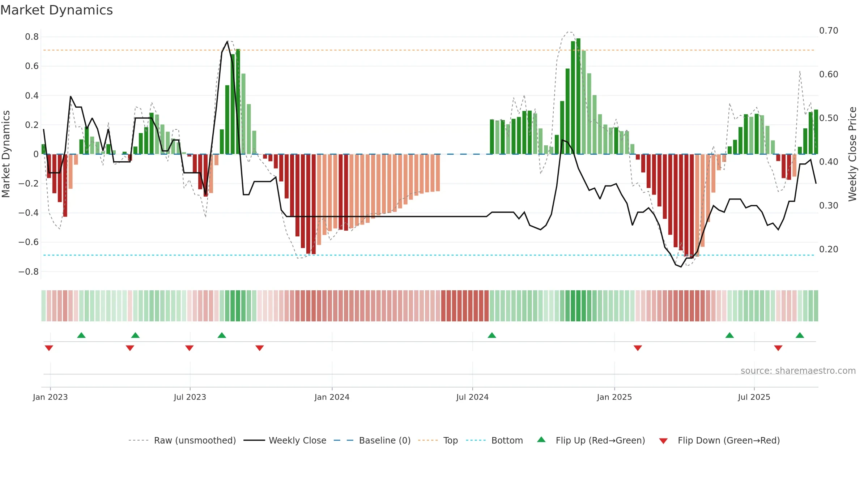Click the green flip-up marker near Aug 2023
Screen dimensions: 868x488
pos(222,335)
